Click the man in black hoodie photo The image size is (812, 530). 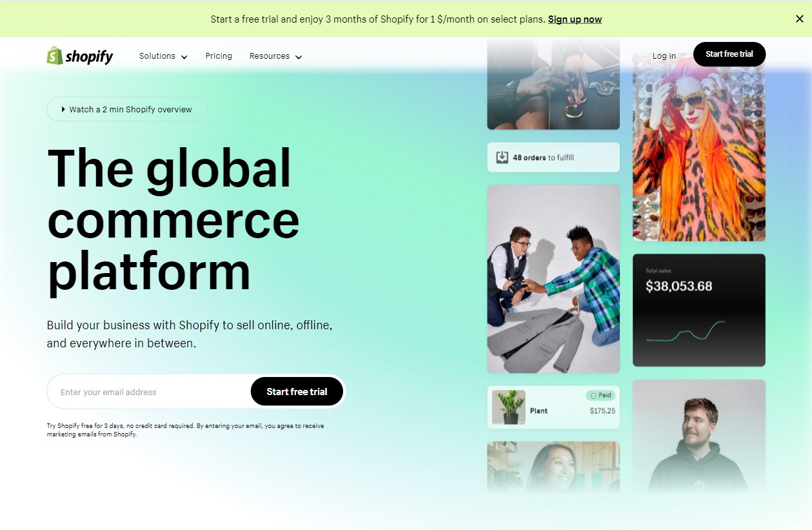(x=699, y=436)
